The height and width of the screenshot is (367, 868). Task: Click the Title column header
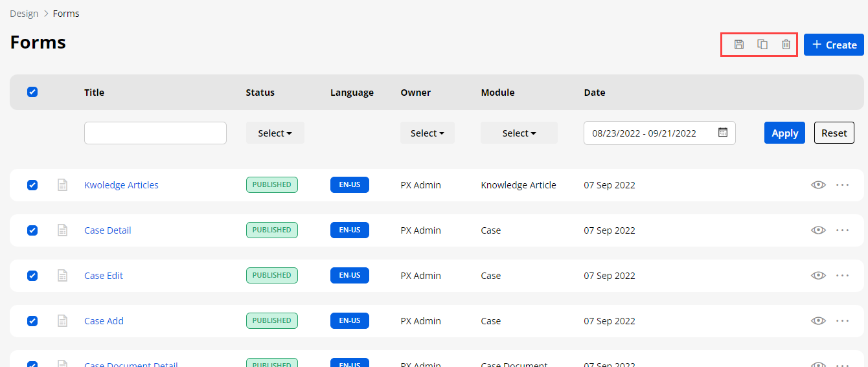pyautogui.click(x=94, y=93)
